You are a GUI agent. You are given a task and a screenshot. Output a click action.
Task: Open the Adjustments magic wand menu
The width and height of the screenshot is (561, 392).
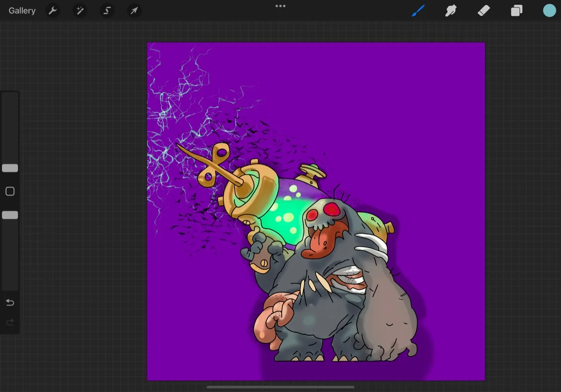coord(80,11)
